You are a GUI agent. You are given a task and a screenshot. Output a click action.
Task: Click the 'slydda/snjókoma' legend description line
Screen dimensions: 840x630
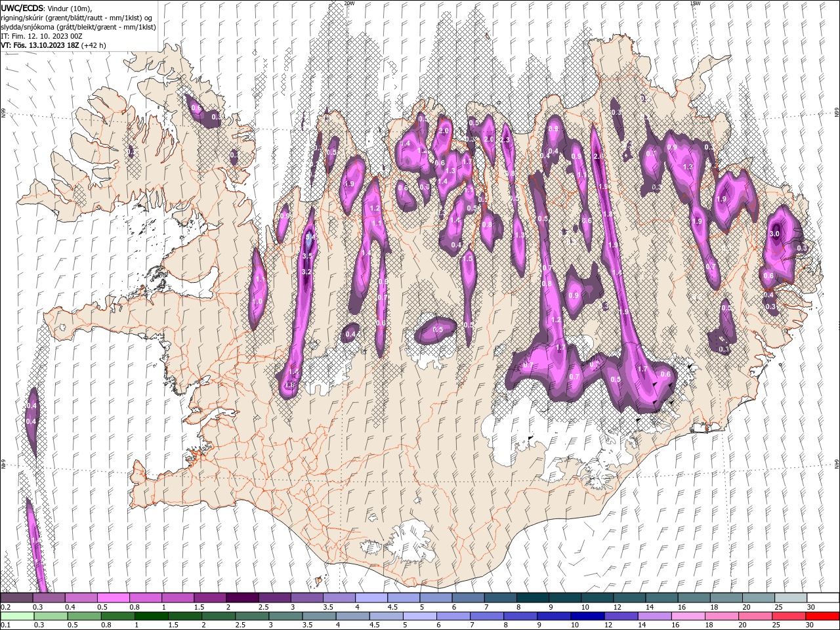(x=77, y=27)
